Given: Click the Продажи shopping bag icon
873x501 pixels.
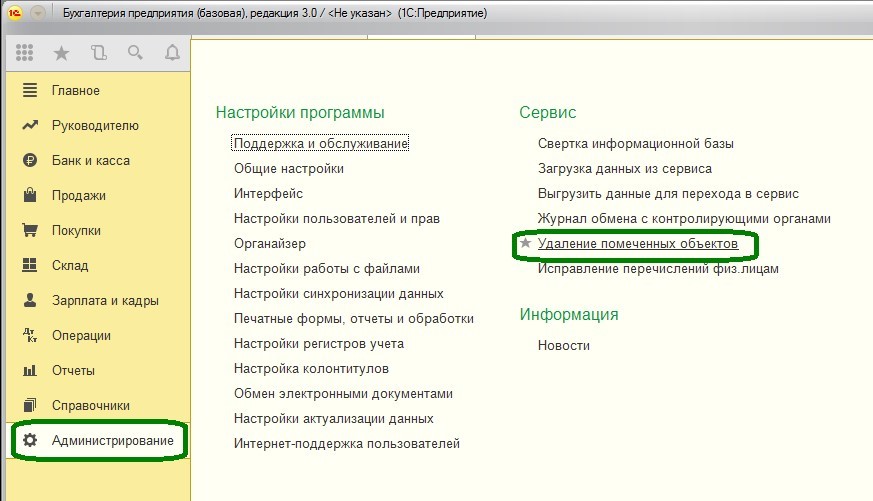Looking at the screenshot, I should click(30, 195).
